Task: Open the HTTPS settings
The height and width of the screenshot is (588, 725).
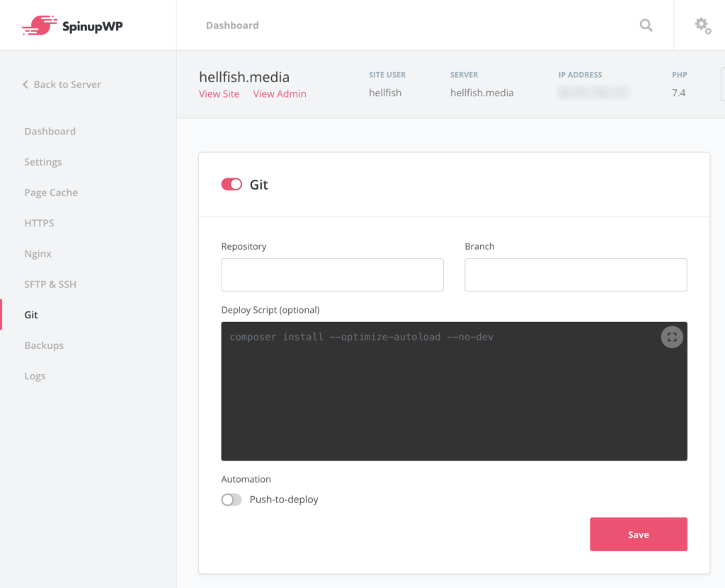Action: click(x=39, y=222)
